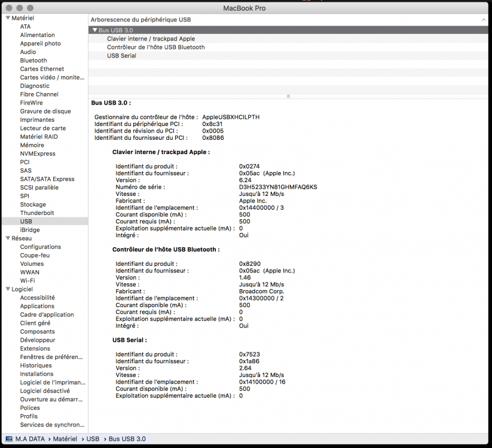Click the computer icon in the path bar

click(9, 439)
